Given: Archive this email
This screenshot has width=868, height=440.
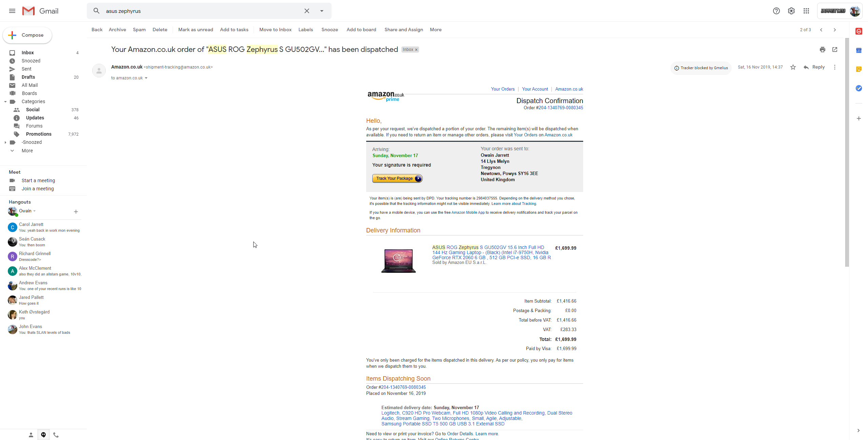Looking at the screenshot, I should pyautogui.click(x=117, y=30).
